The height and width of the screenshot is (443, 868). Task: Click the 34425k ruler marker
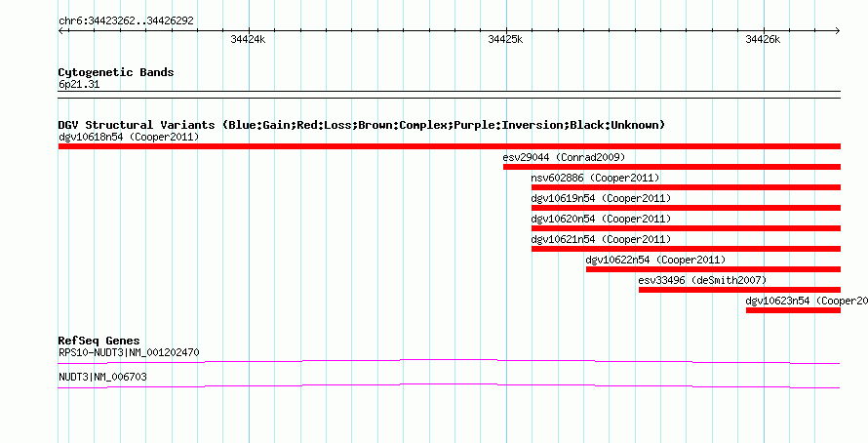pos(505,39)
